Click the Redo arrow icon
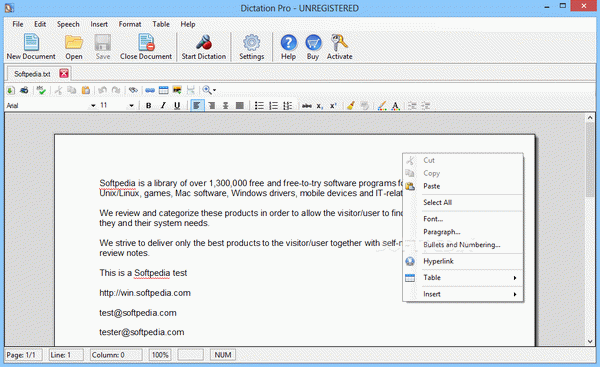The height and width of the screenshot is (367, 600). (x=116, y=90)
